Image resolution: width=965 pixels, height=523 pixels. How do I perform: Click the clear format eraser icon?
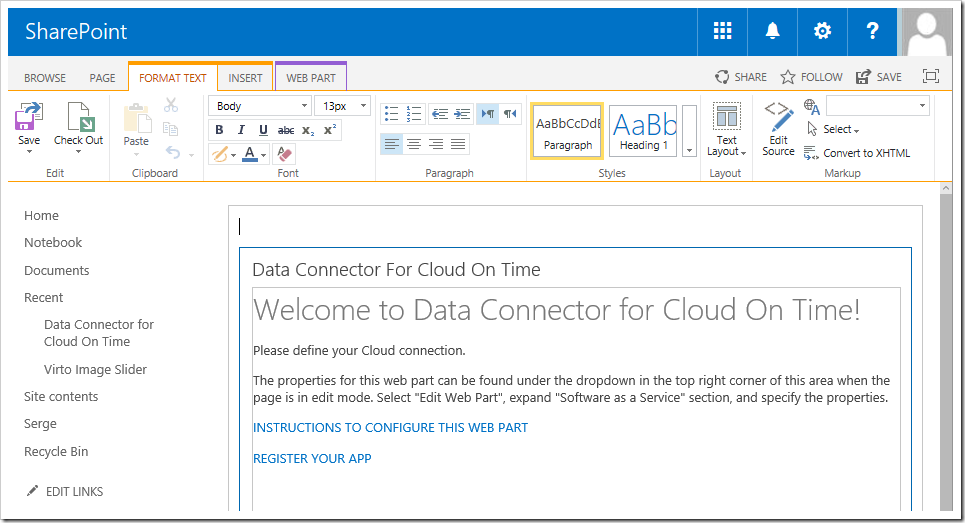285,154
